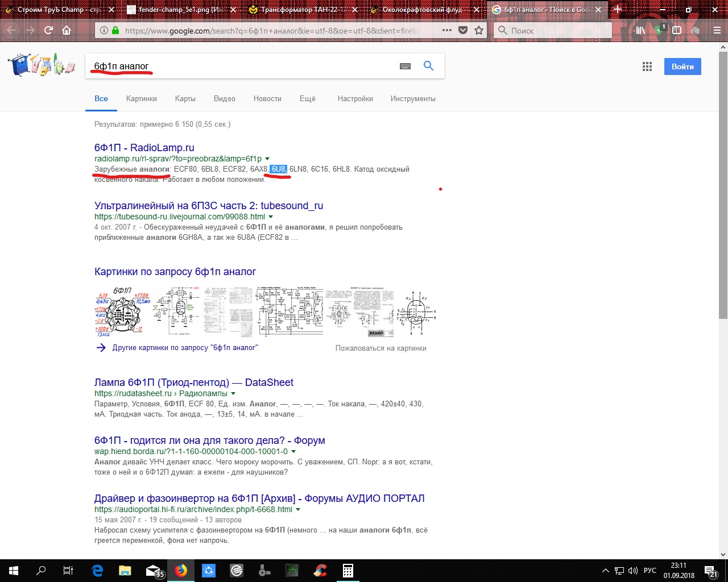Open the clock showing 23:11 01.09.2018

pyautogui.click(x=679, y=571)
